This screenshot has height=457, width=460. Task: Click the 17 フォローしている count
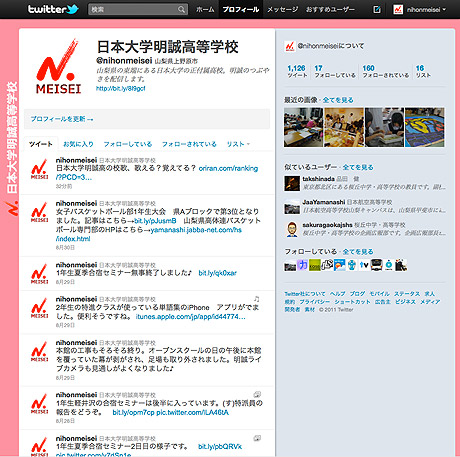click(335, 71)
